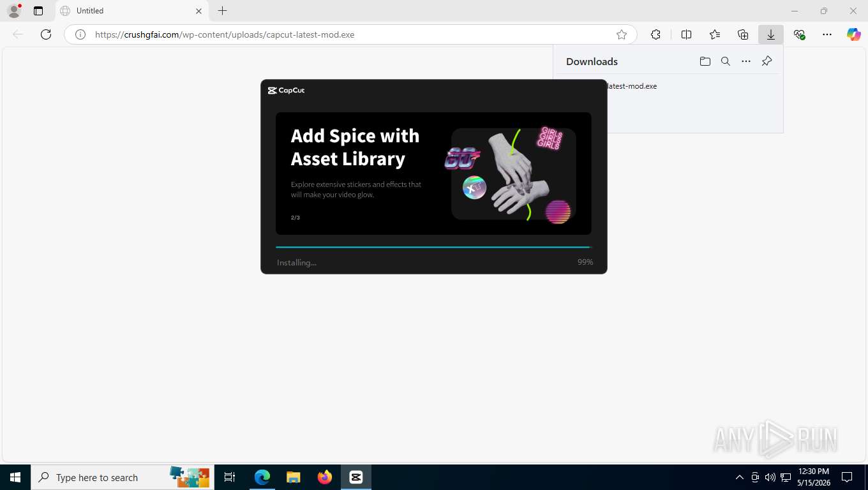Toggle the split screen icon
Image resolution: width=868 pixels, height=490 pixels.
point(686,34)
